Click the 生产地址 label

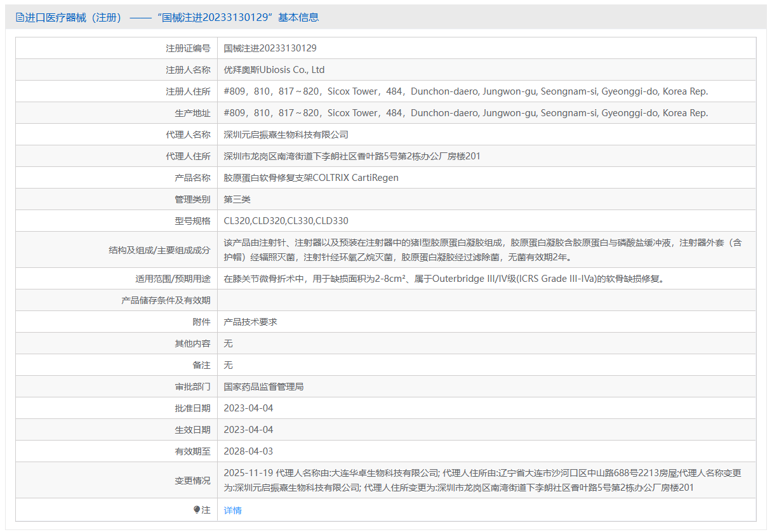click(x=192, y=113)
